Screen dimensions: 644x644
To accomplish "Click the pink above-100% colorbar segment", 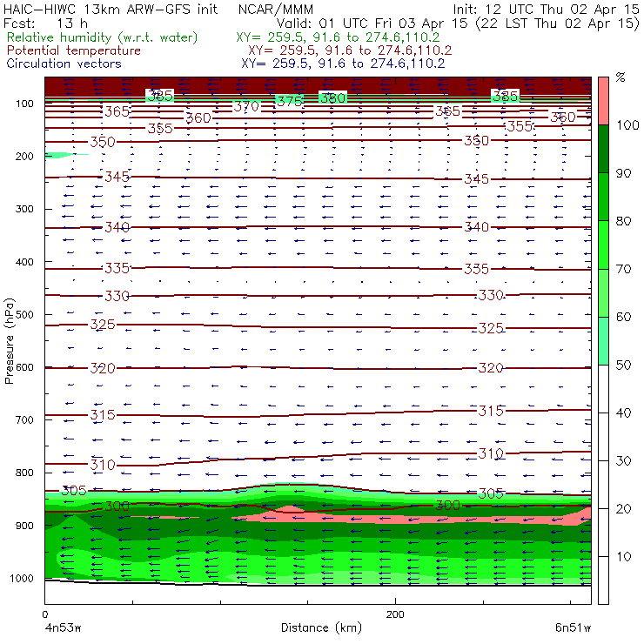I will pyautogui.click(x=603, y=101).
